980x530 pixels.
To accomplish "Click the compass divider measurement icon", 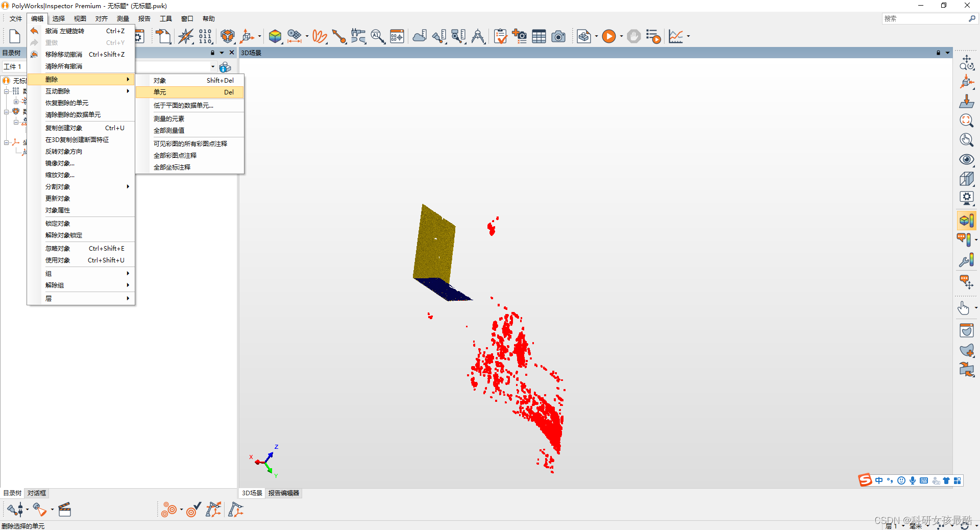I will 478,36.
